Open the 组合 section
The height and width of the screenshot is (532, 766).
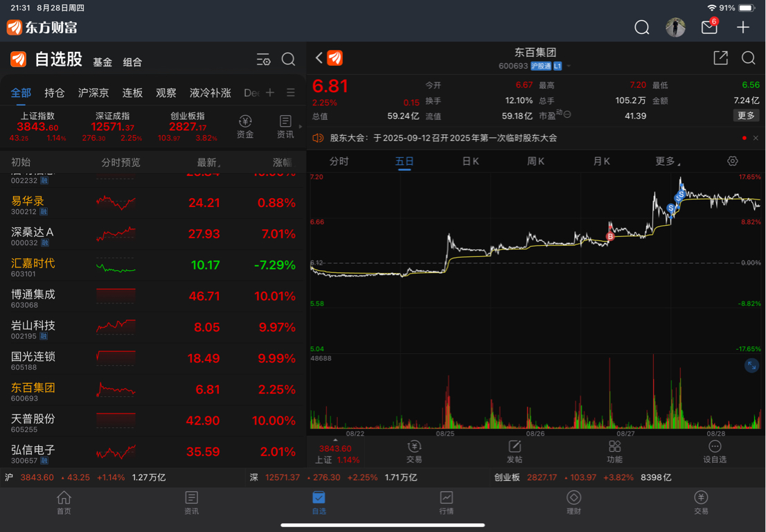[x=132, y=62]
